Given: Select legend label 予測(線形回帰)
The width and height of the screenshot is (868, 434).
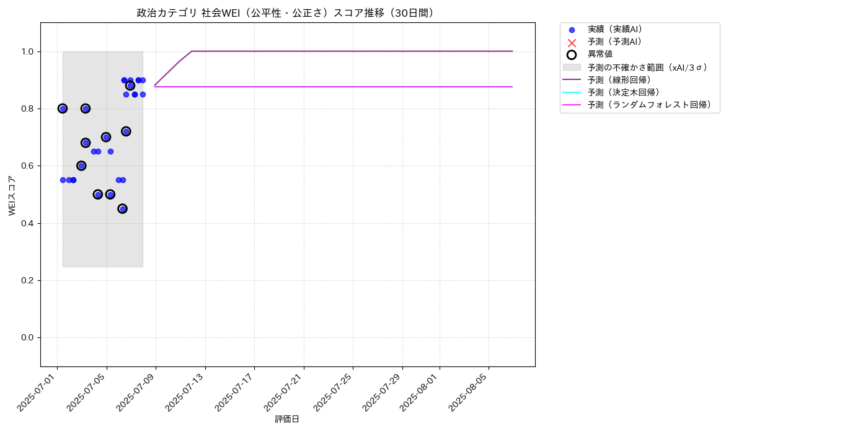Looking at the screenshot, I should [x=619, y=80].
